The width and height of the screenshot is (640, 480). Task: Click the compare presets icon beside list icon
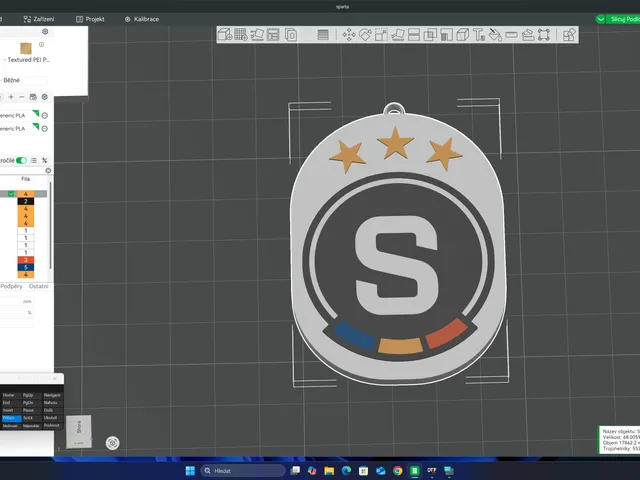[x=44, y=160]
